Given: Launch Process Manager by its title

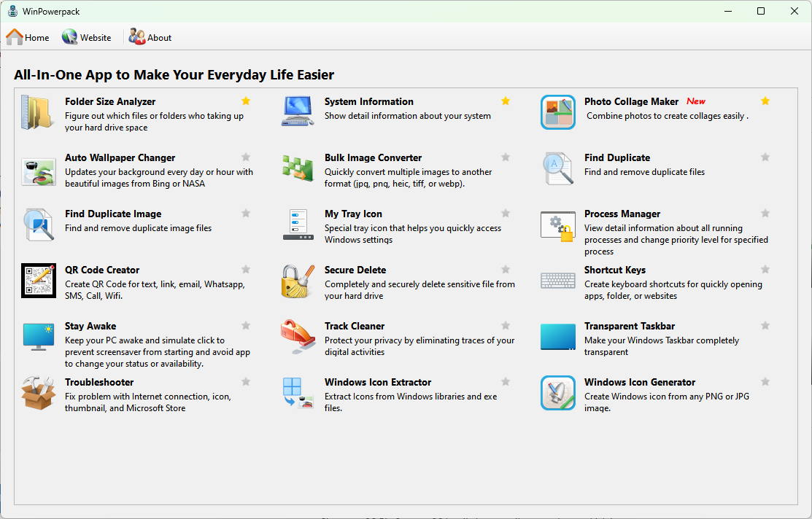Looking at the screenshot, I should tap(622, 214).
